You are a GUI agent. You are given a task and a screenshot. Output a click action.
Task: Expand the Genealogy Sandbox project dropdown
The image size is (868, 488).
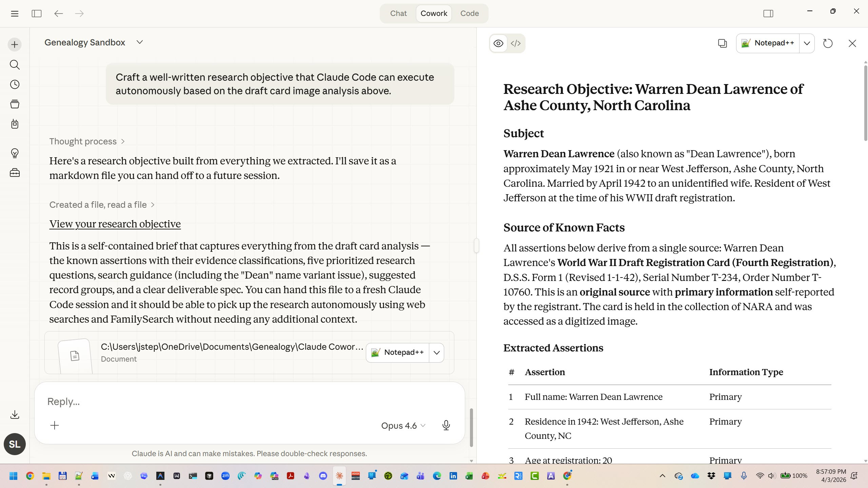(x=139, y=42)
